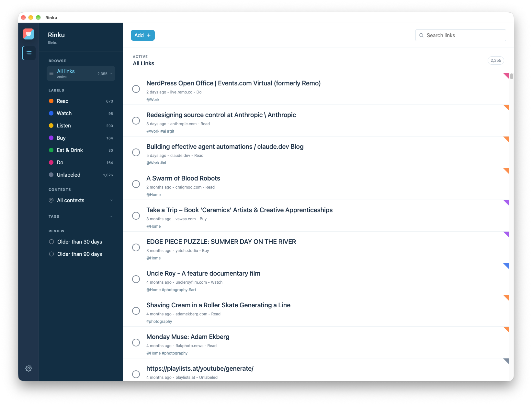The width and height of the screenshot is (532, 405).
Task: Select Older than 30 days review filter
Action: [81, 242]
